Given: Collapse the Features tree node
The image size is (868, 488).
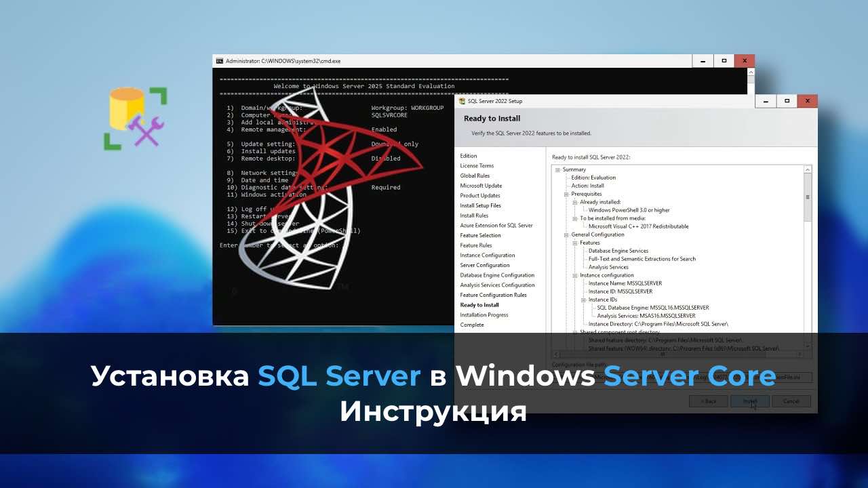Looking at the screenshot, I should coord(575,243).
